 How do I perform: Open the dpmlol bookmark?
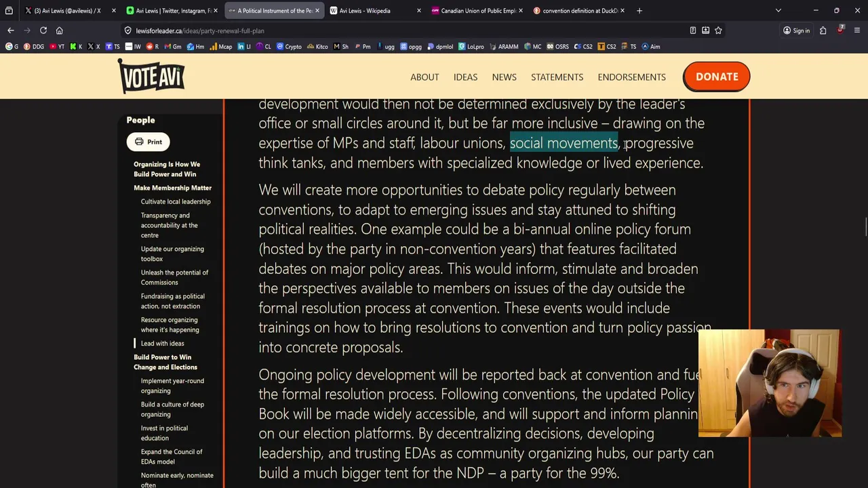coord(440,47)
